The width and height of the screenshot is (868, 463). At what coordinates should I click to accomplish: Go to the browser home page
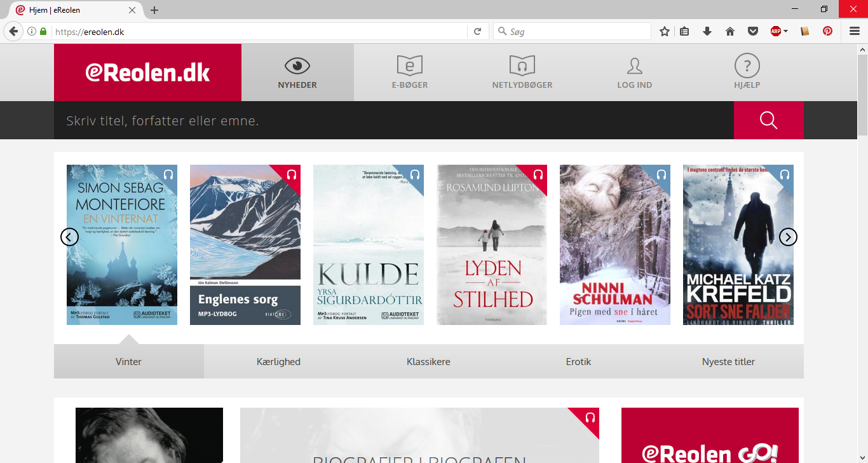(x=730, y=31)
